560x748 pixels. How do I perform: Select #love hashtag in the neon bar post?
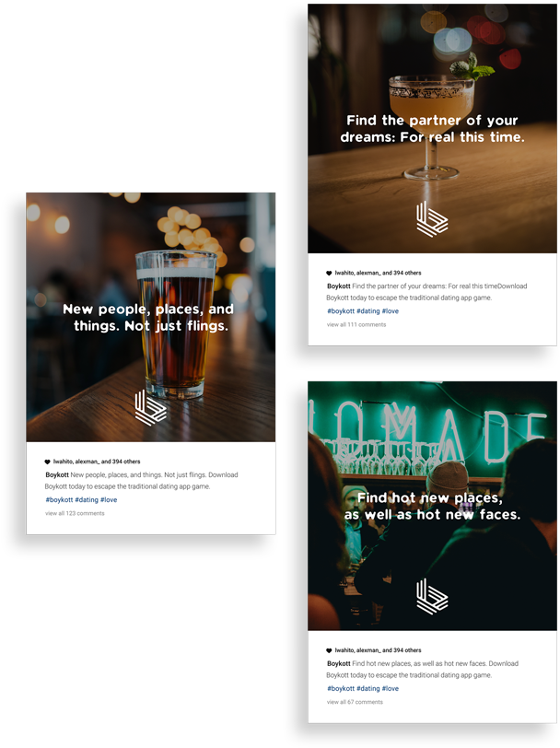pos(391,688)
